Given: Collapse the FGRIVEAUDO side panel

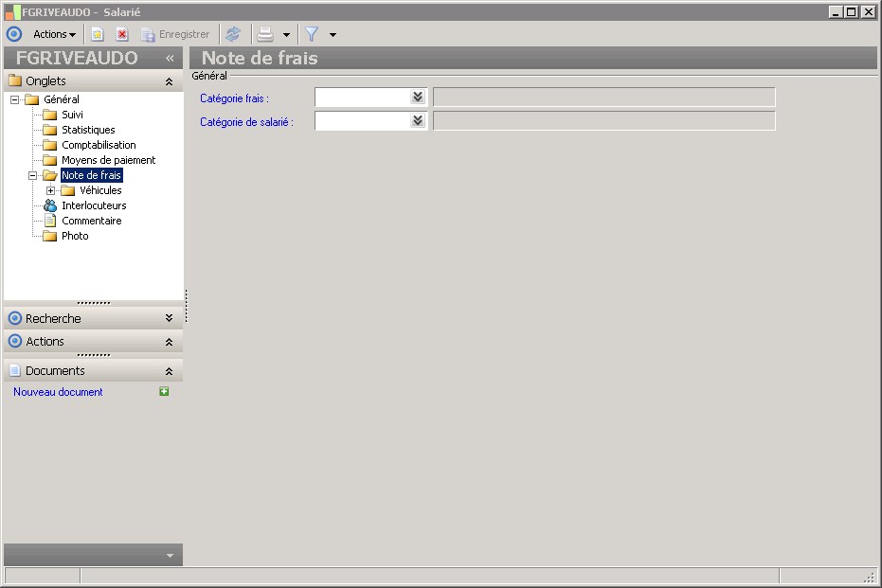Looking at the screenshot, I should (x=170, y=58).
